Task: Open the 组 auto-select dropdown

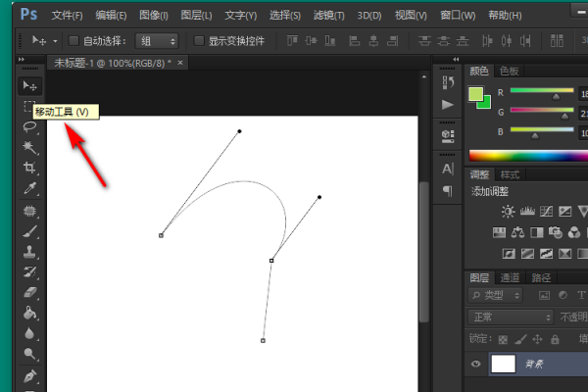Action: (x=159, y=41)
